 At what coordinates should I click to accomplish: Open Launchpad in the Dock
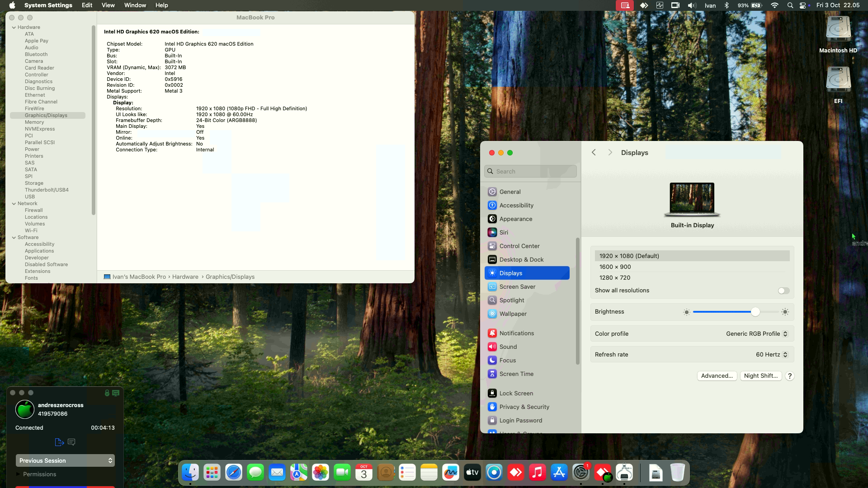pyautogui.click(x=212, y=473)
